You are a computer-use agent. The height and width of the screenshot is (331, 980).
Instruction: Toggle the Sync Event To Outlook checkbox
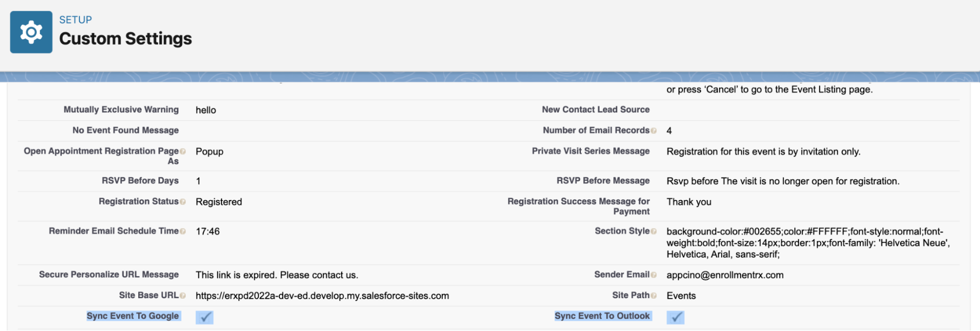tap(675, 317)
